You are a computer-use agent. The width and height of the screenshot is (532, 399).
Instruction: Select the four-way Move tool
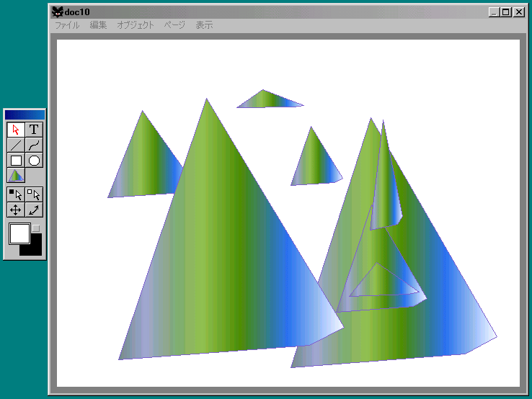pos(16,210)
